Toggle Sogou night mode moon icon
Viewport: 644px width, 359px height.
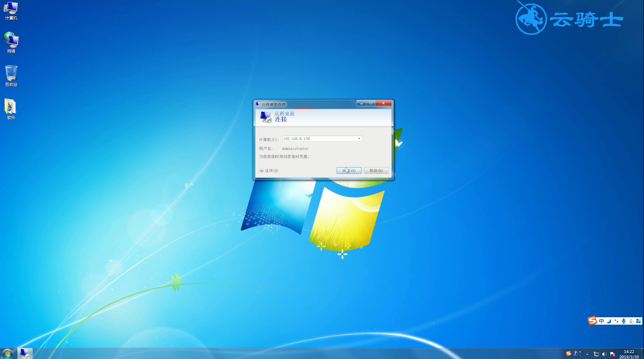point(609,321)
